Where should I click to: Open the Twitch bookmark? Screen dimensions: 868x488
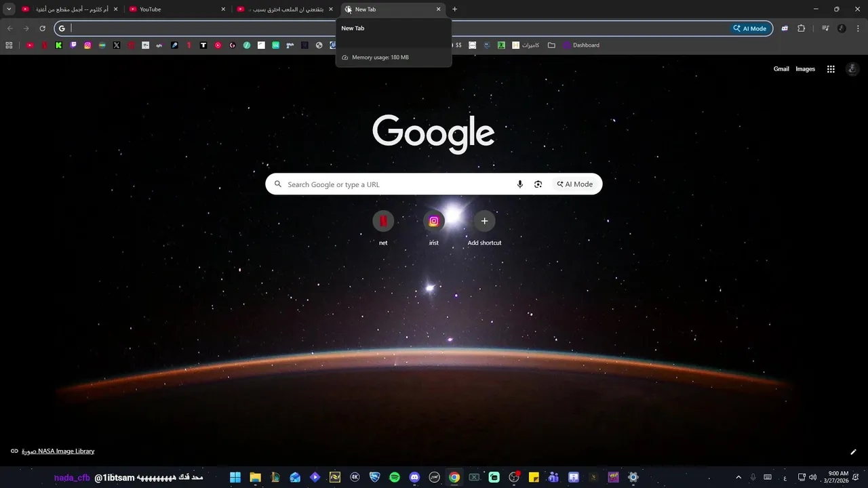pos(73,45)
